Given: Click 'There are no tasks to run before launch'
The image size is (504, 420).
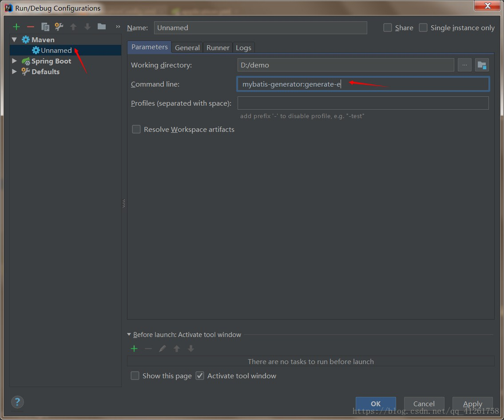Looking at the screenshot, I should pos(310,361).
